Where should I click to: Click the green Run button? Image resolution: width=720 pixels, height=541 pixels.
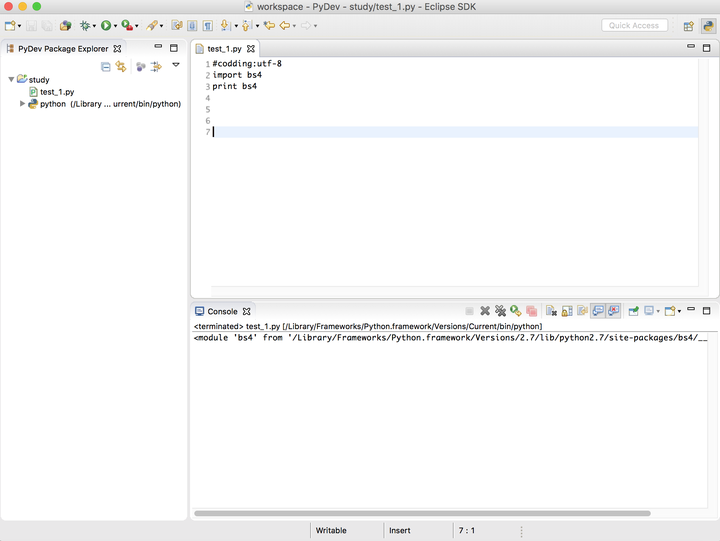click(x=106, y=26)
